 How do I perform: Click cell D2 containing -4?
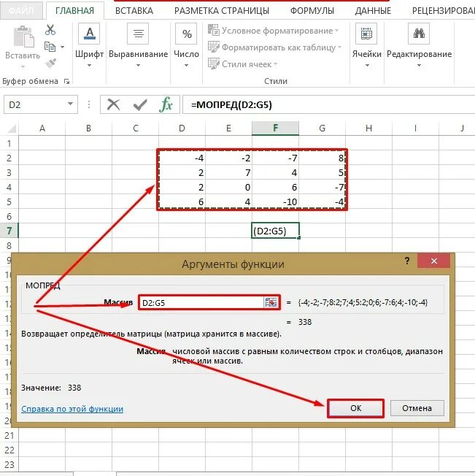tap(182, 158)
